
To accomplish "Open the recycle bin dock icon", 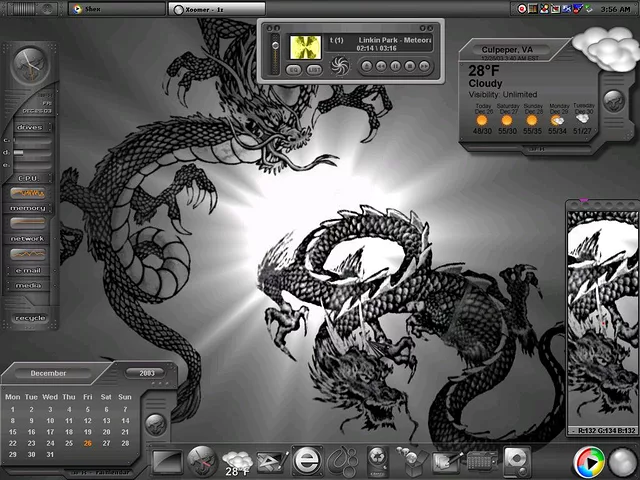I will tap(378, 461).
